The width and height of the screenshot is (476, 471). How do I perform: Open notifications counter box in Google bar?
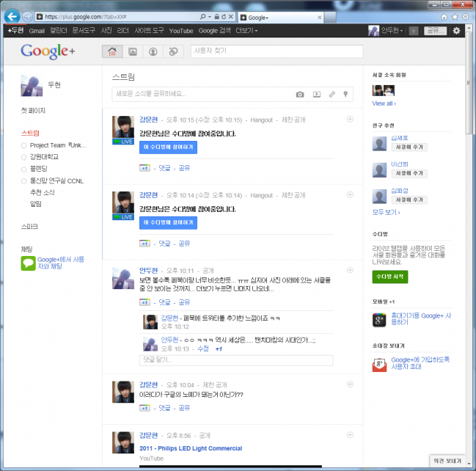(414, 31)
